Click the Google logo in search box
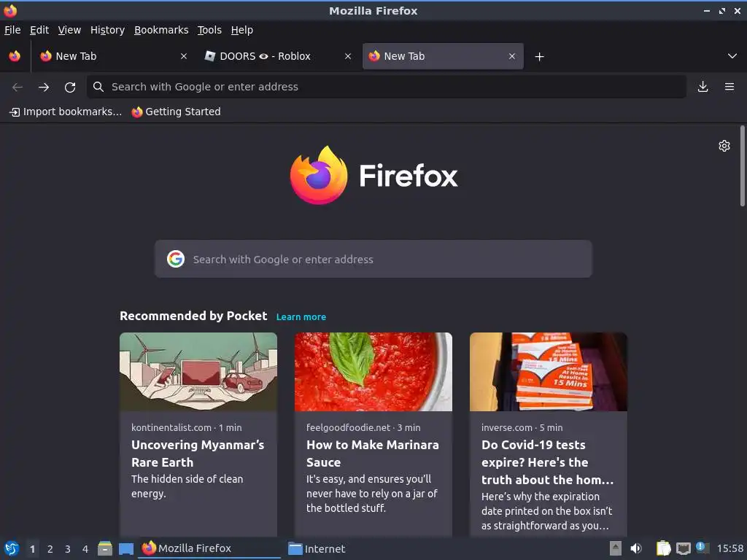The width and height of the screenshot is (747, 560). tap(176, 259)
